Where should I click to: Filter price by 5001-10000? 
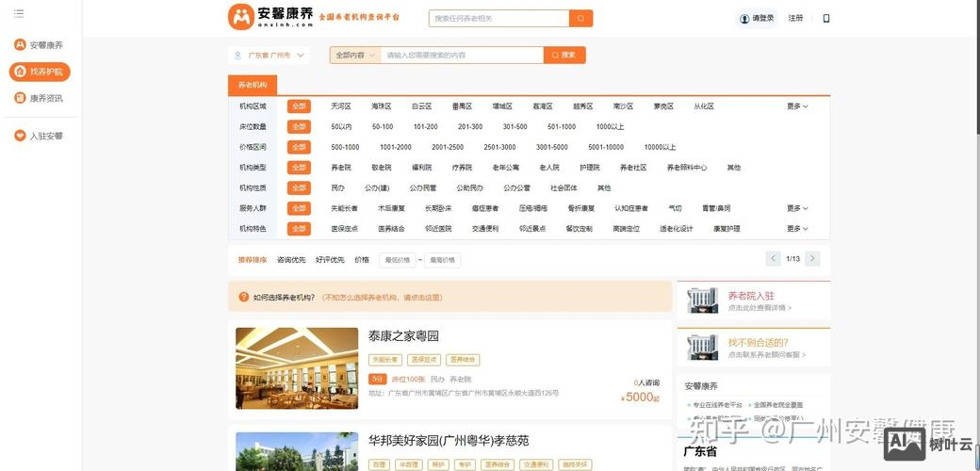(606, 147)
